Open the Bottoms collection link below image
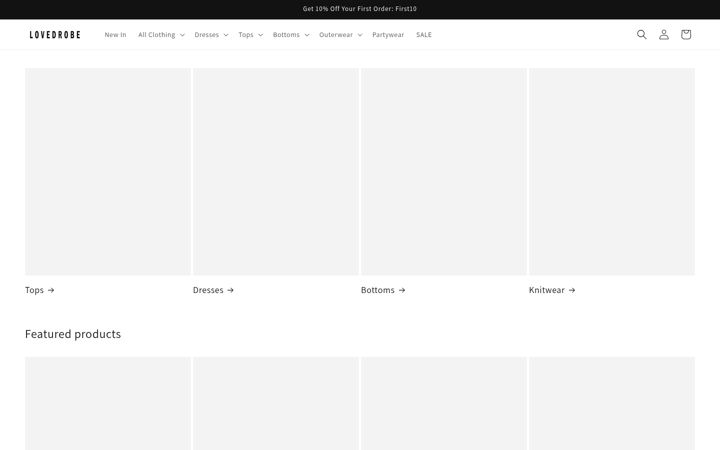This screenshot has height=450, width=720. (x=383, y=290)
